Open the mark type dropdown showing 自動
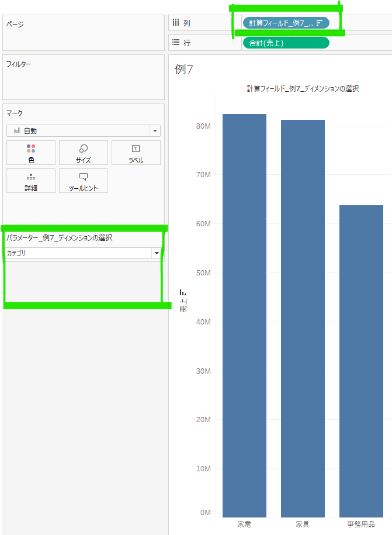392x535 pixels. (x=83, y=130)
